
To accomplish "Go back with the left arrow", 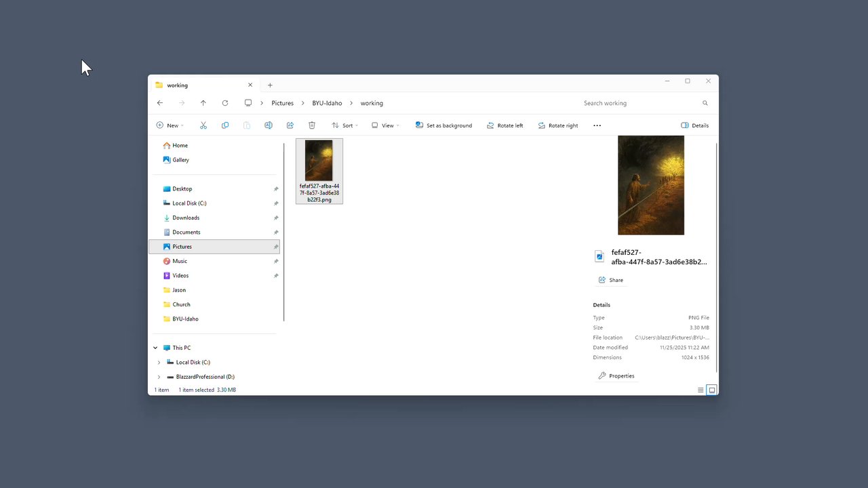I will (160, 103).
